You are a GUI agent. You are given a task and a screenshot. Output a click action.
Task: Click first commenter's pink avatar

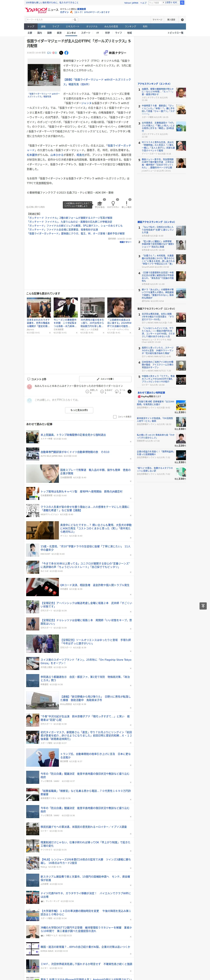coord(29,387)
